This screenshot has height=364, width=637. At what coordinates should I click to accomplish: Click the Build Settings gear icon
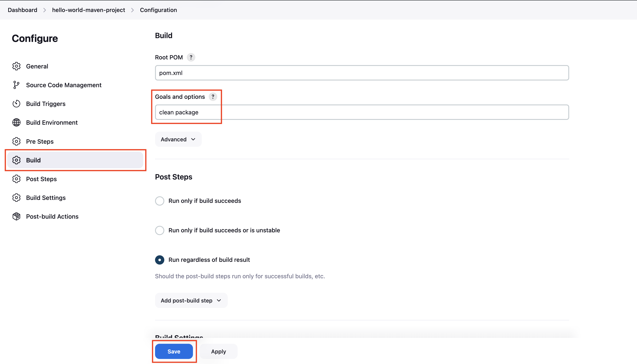click(16, 198)
